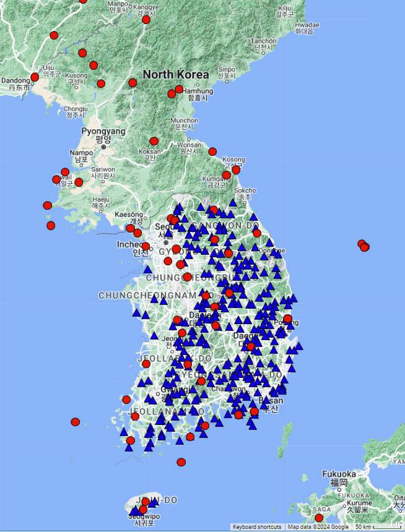
Task: Click the red marker at Saga, Japan
Action: [319, 518]
